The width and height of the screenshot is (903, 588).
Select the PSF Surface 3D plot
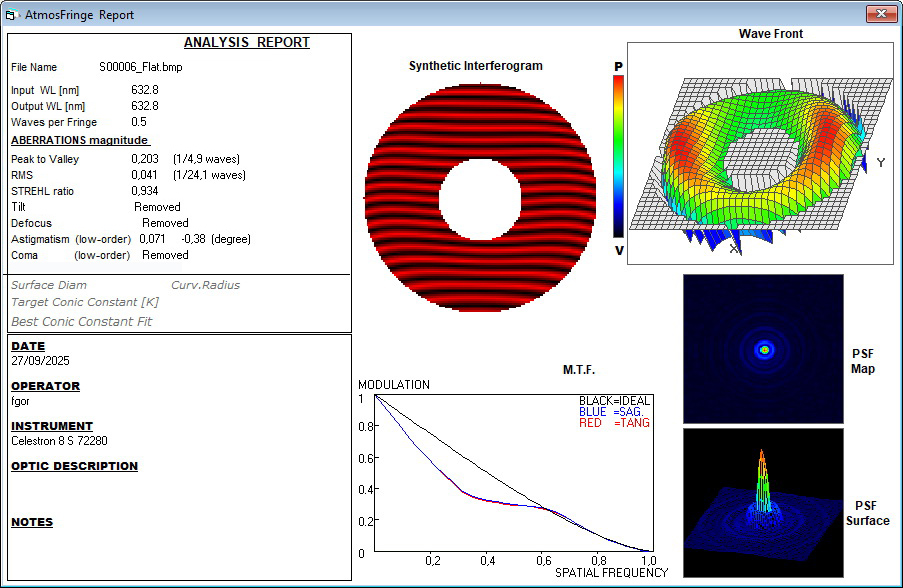(x=763, y=503)
